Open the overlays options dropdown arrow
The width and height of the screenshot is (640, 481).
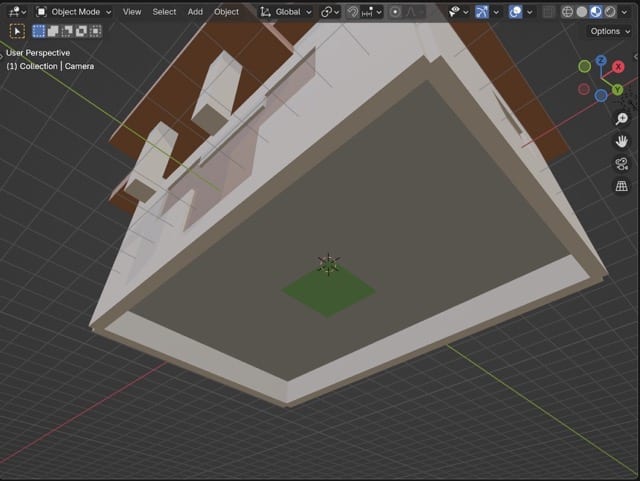tap(529, 12)
